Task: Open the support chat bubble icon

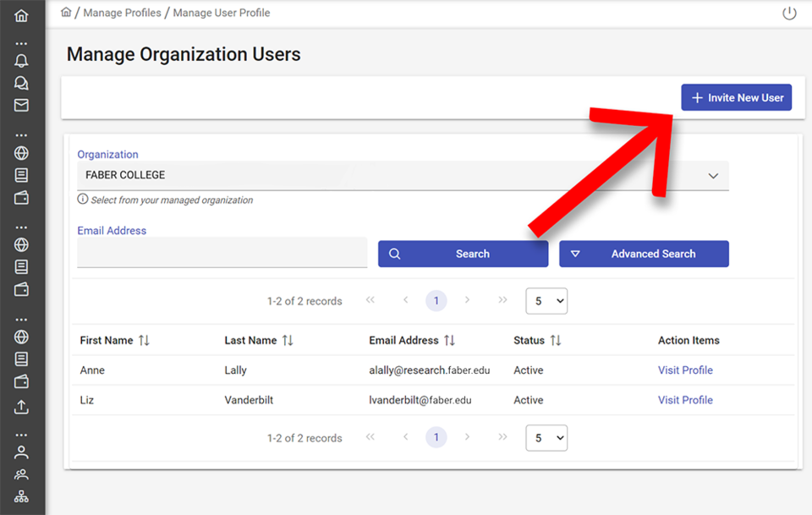Action: (x=21, y=82)
